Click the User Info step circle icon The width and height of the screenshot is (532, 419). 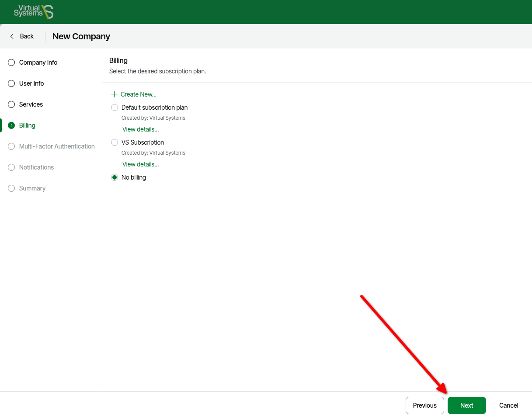11,83
